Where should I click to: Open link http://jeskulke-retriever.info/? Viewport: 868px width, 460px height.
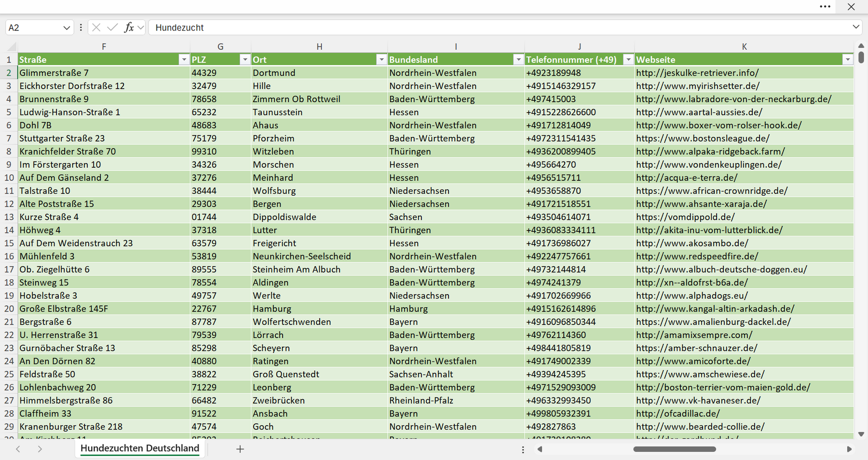(x=697, y=73)
